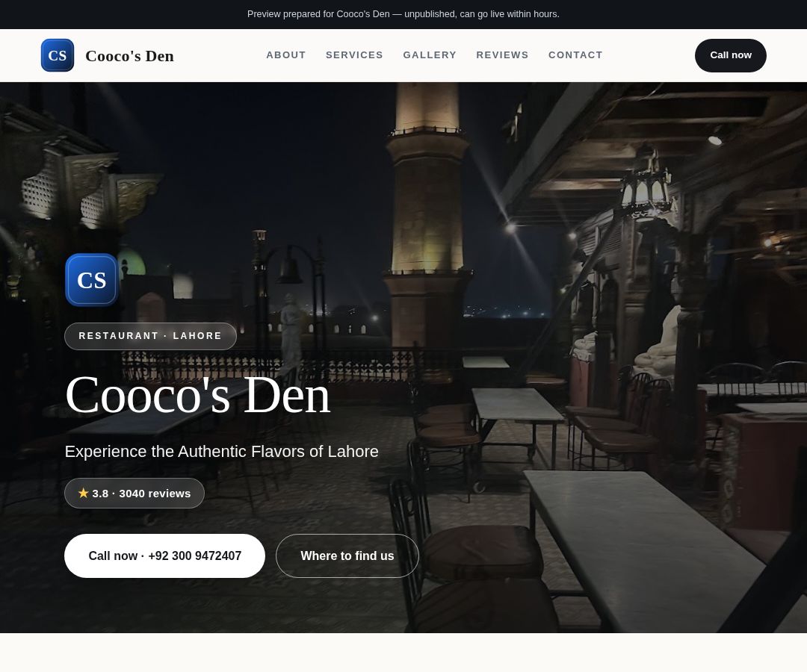Click the large CS badge in the hero

coord(92,280)
